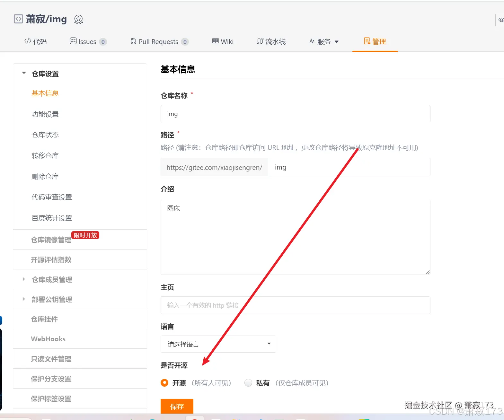Go to the 流水线 pipeline tab
Screen dimensions: 504x420
pos(271,41)
